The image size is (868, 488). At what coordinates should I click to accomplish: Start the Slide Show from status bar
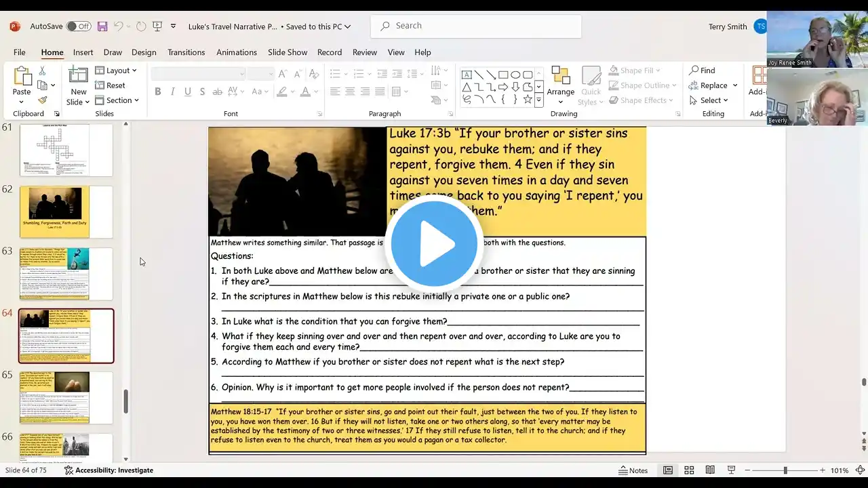point(731,470)
